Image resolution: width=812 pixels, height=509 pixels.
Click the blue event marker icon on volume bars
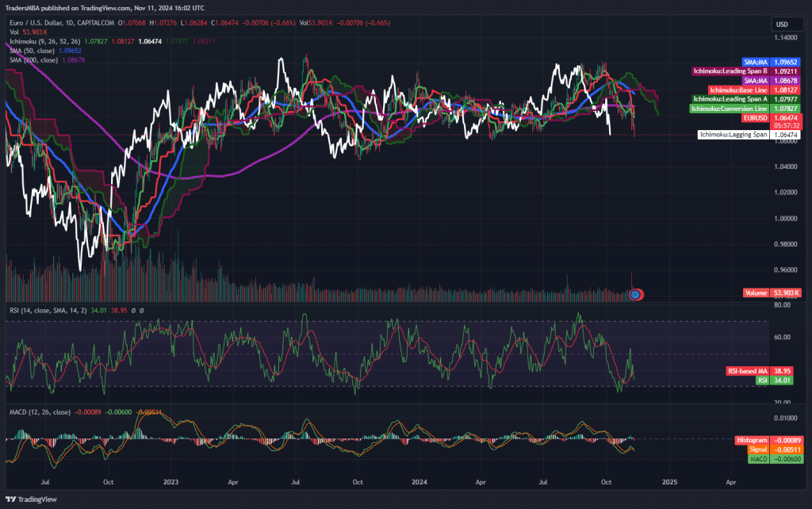click(634, 295)
